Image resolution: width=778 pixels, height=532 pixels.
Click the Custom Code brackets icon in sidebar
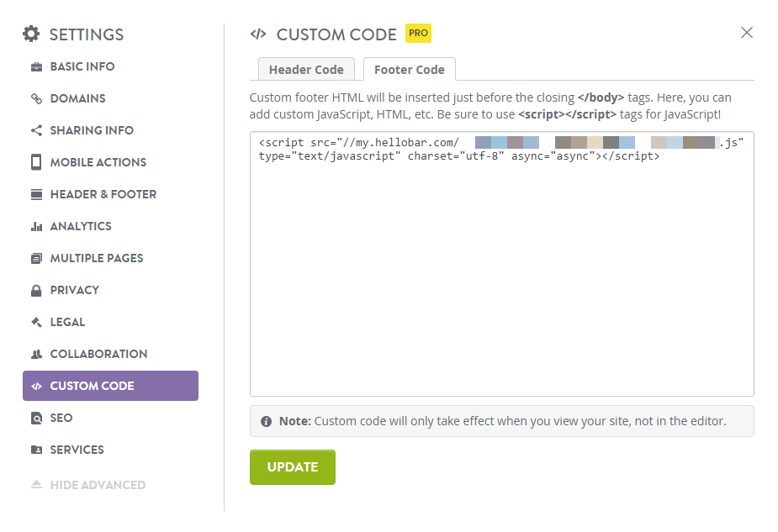36,387
